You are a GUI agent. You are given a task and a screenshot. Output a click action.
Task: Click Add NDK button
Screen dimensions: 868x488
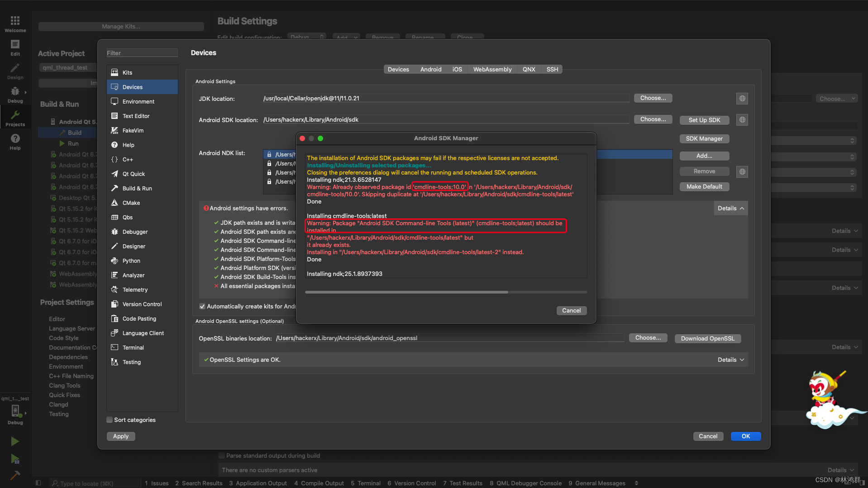tap(704, 156)
